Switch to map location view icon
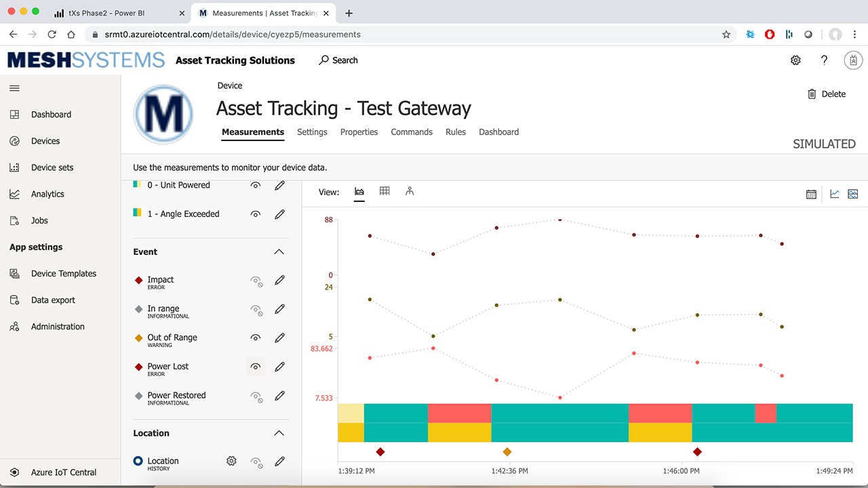Screen dimensions: 868x488 [410, 191]
